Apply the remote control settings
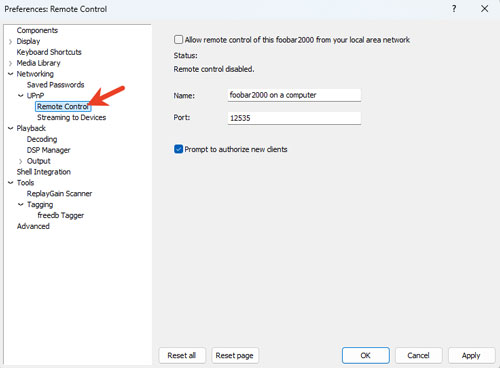Image resolution: width=500 pixels, height=368 pixels. [471, 355]
